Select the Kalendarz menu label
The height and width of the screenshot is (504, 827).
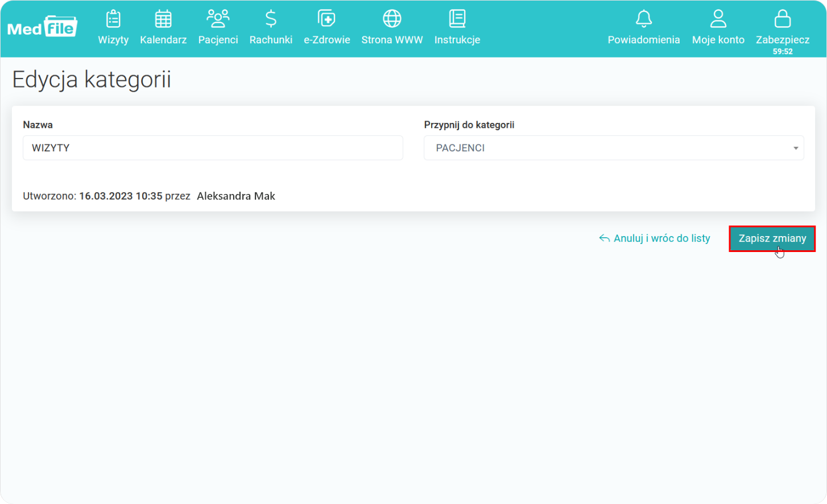[163, 40]
